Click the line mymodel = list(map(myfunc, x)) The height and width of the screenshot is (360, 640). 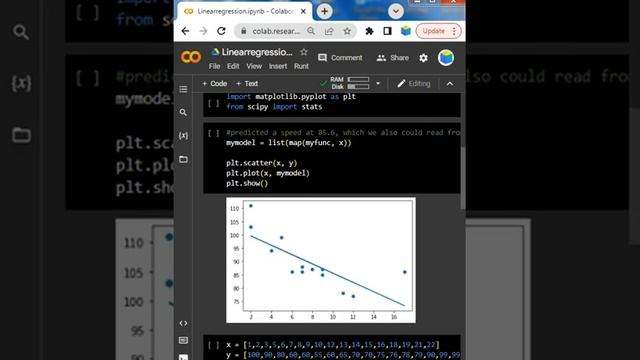(x=289, y=143)
